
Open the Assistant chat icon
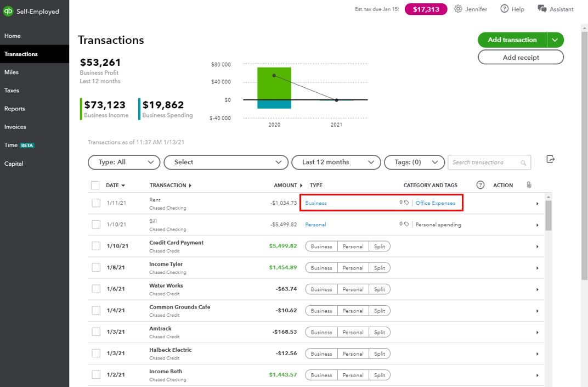(542, 9)
